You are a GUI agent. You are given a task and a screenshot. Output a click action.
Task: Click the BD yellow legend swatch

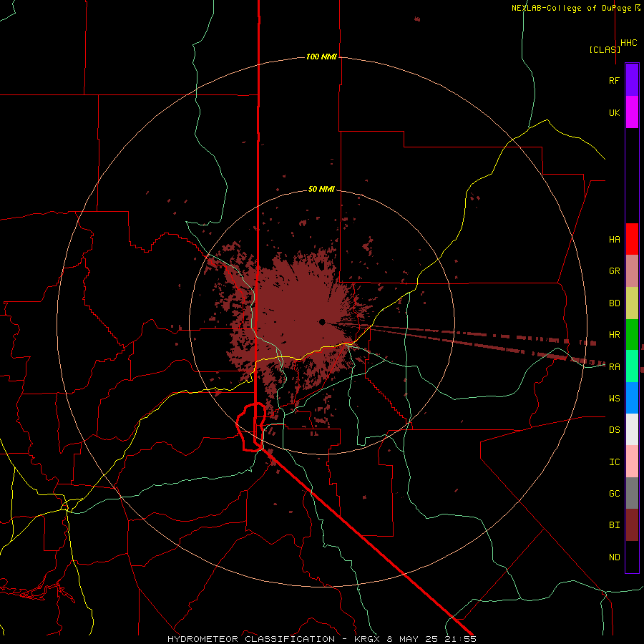pyautogui.click(x=632, y=303)
